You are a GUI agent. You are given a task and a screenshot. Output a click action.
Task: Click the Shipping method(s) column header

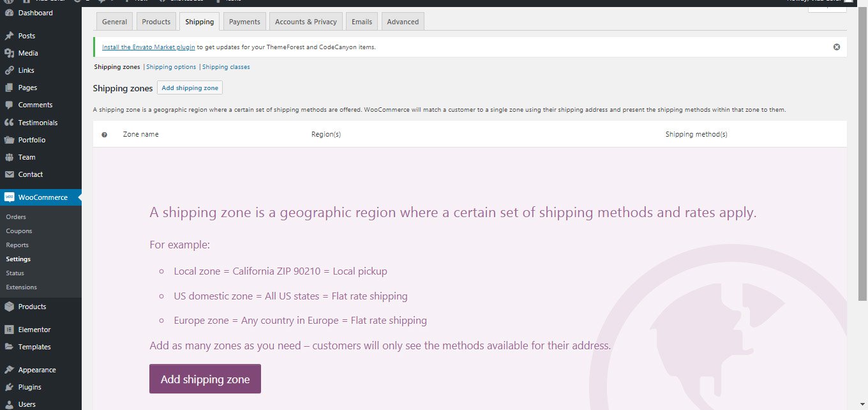point(696,135)
